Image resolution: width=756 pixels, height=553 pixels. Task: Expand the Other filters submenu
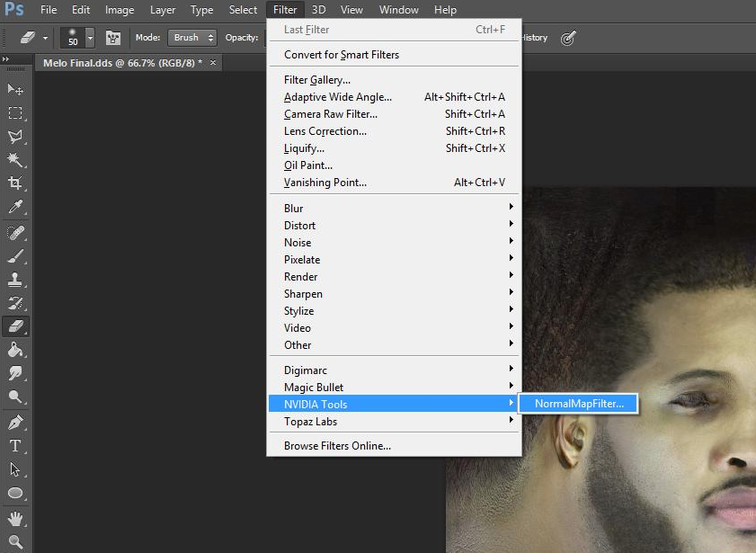tap(394, 344)
